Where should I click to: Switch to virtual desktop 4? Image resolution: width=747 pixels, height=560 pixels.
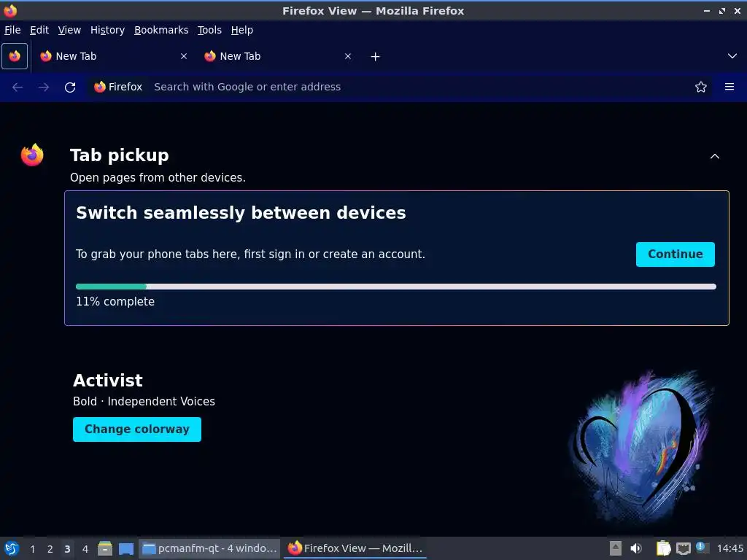click(85, 549)
